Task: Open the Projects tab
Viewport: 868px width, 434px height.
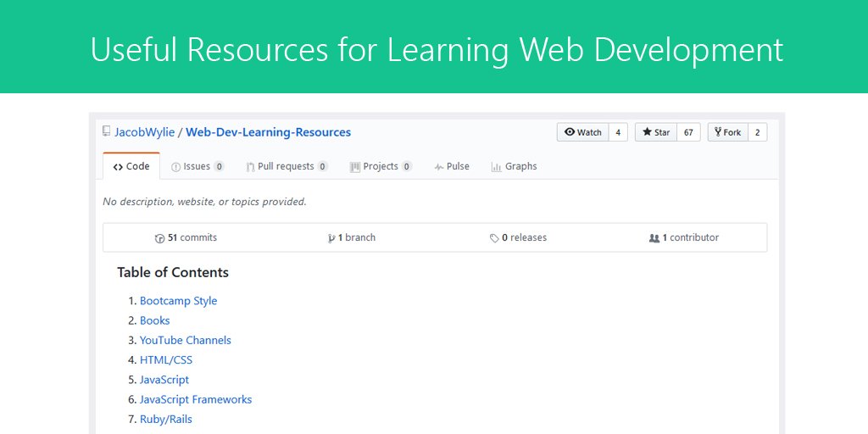Action: click(x=381, y=166)
